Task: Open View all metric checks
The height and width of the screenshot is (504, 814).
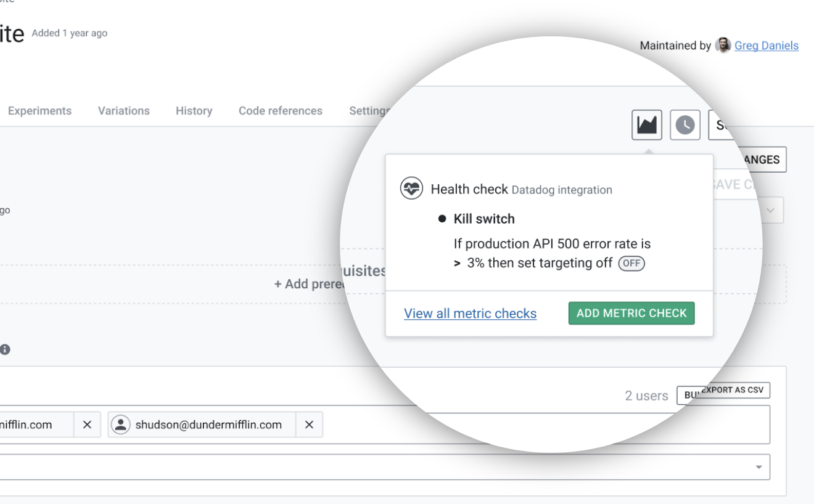Action: 470,313
